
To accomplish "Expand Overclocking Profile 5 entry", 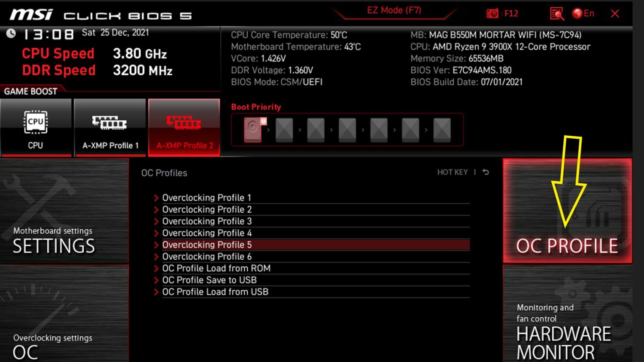I will point(207,245).
